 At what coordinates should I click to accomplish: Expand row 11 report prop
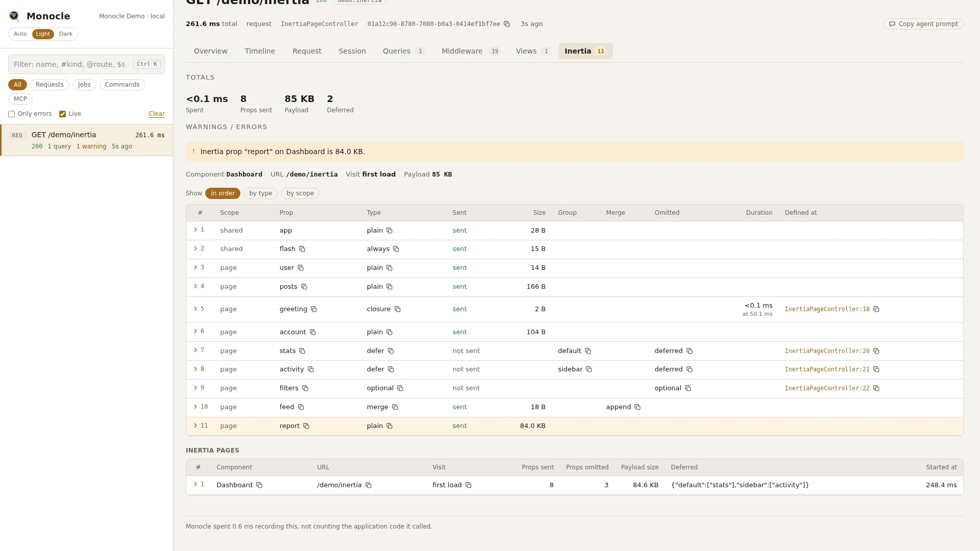coord(195,425)
